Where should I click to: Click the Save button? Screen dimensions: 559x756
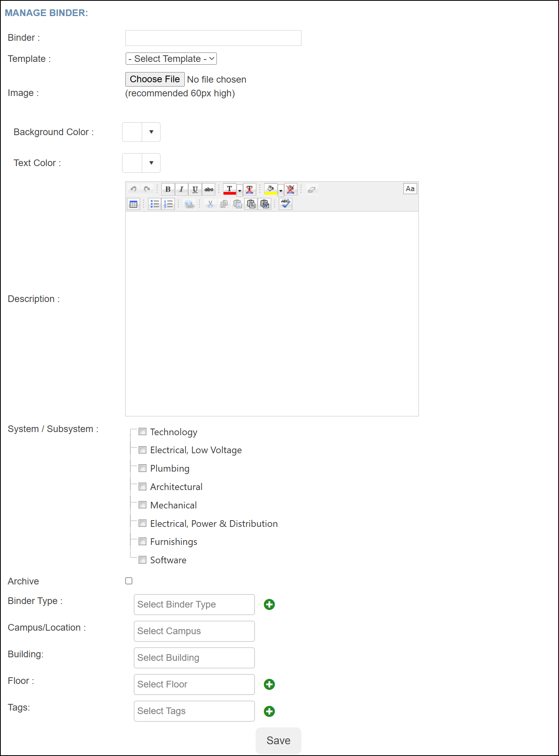point(278,741)
